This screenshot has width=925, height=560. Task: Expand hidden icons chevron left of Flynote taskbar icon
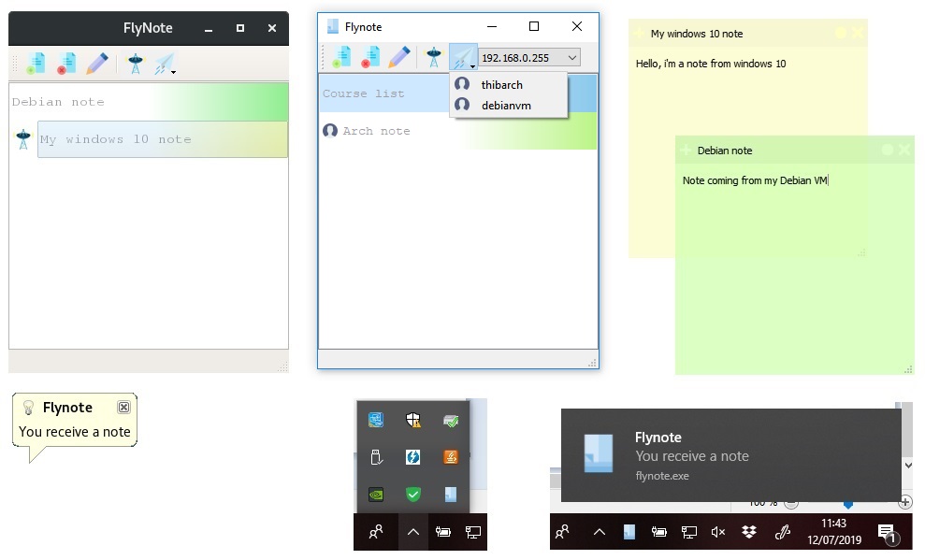coord(600,532)
